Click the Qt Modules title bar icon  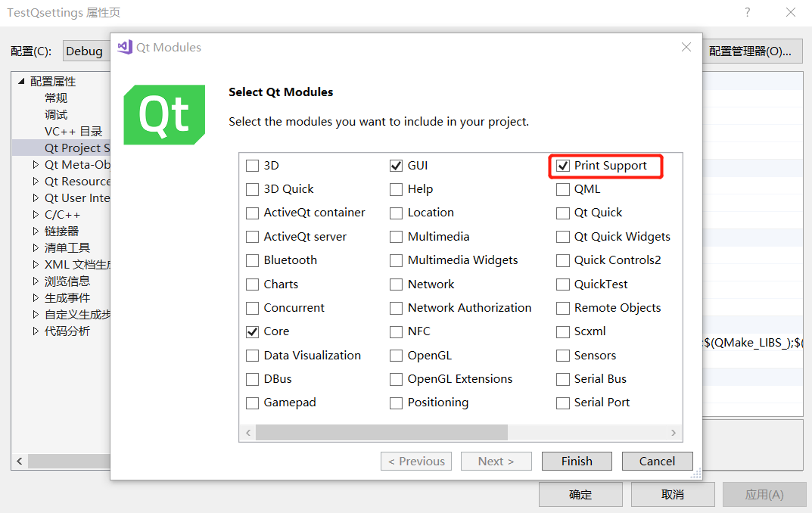click(x=123, y=47)
